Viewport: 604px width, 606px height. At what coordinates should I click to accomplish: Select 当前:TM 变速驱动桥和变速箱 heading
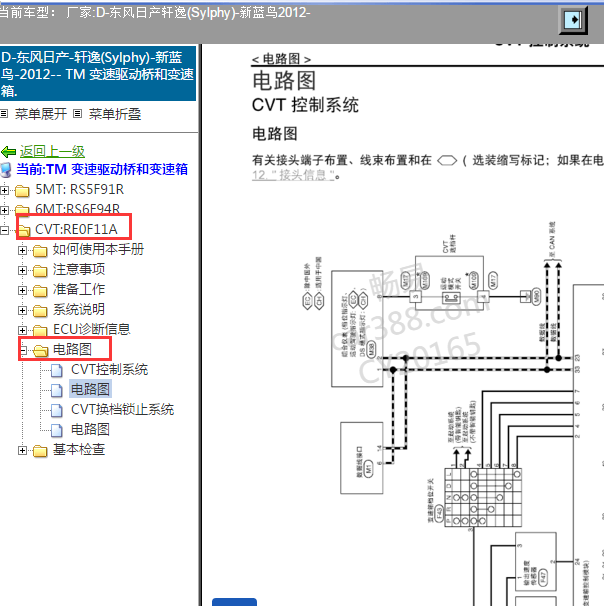pos(102,170)
